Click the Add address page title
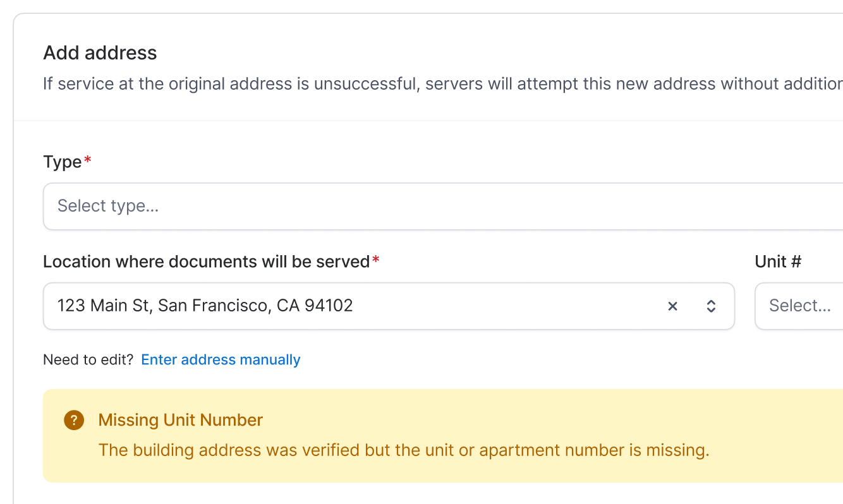The width and height of the screenshot is (843, 504). 99,52
